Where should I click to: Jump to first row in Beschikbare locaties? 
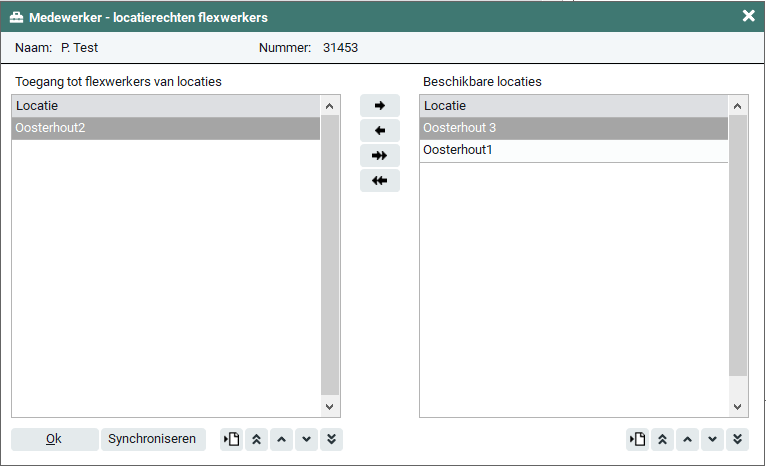pos(662,439)
